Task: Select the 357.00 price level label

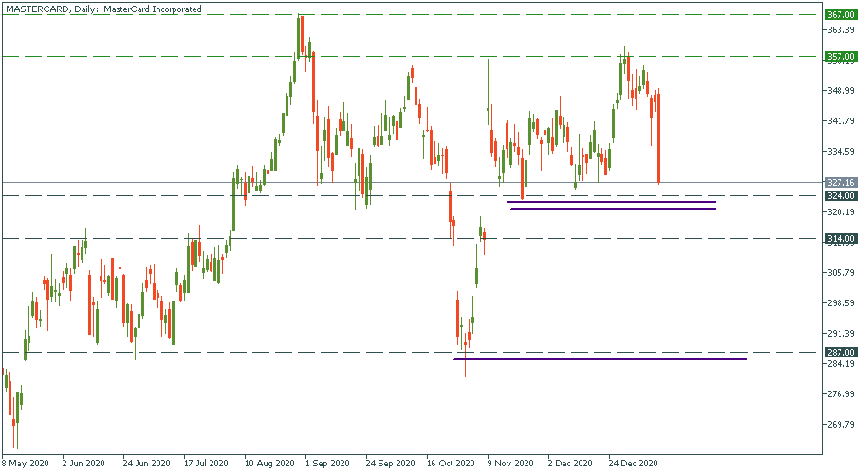Action: pos(838,57)
